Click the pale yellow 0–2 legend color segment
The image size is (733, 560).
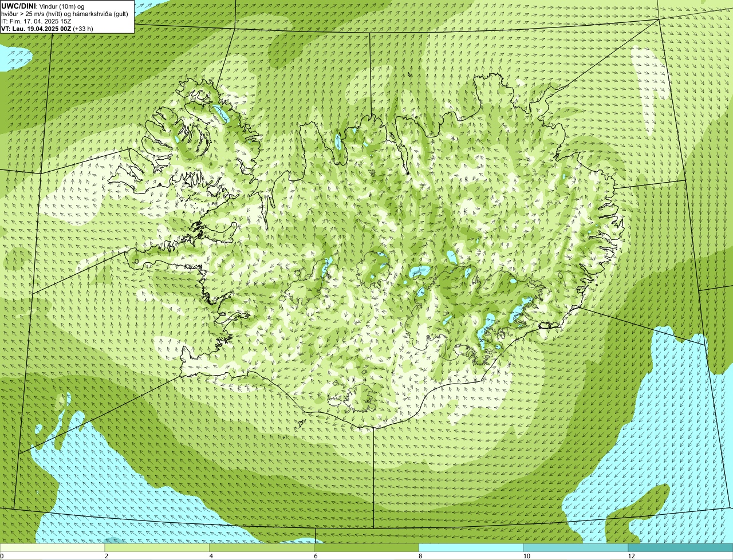click(53, 547)
